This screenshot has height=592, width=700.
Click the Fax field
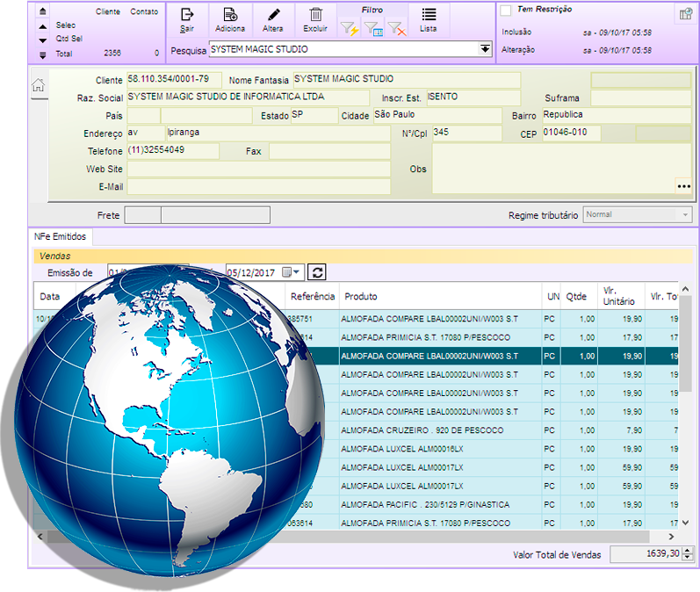coord(330,151)
